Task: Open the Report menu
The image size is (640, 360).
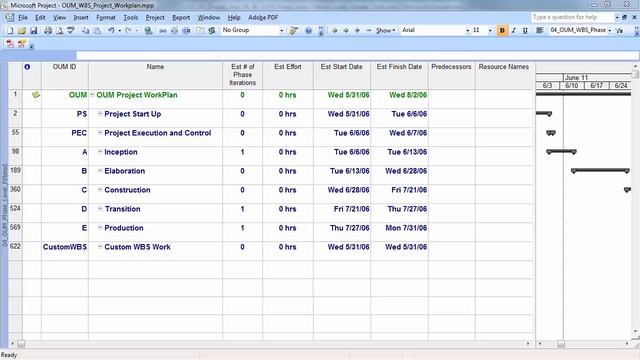Action: [181, 18]
